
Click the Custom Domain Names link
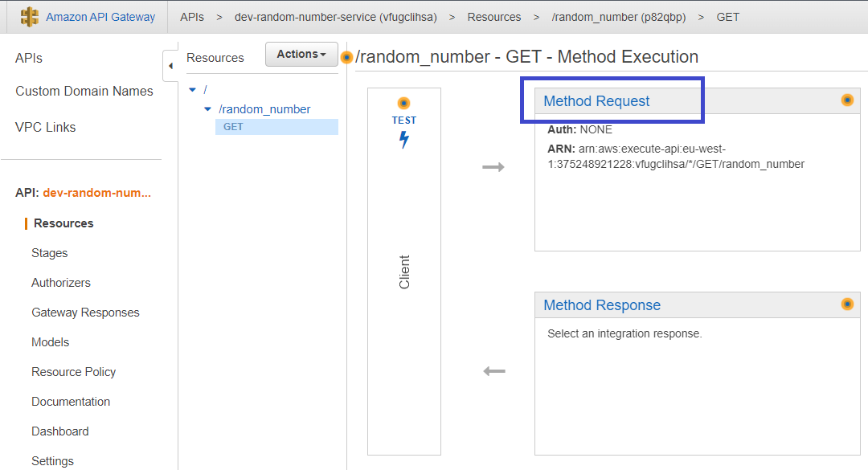84,92
